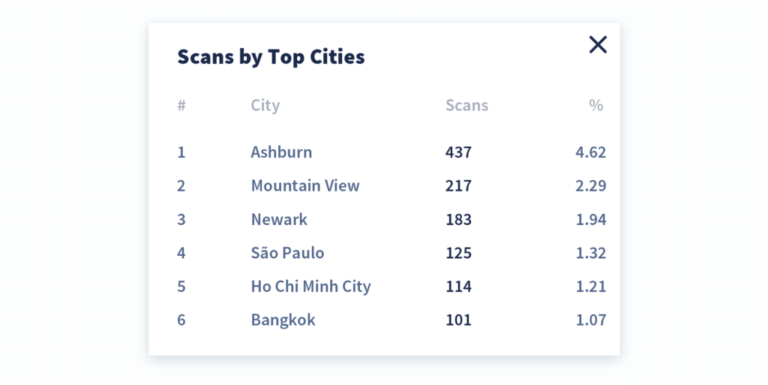Image resolution: width=768 pixels, height=385 pixels.
Task: Select the Mountain View city name
Action: (x=305, y=186)
